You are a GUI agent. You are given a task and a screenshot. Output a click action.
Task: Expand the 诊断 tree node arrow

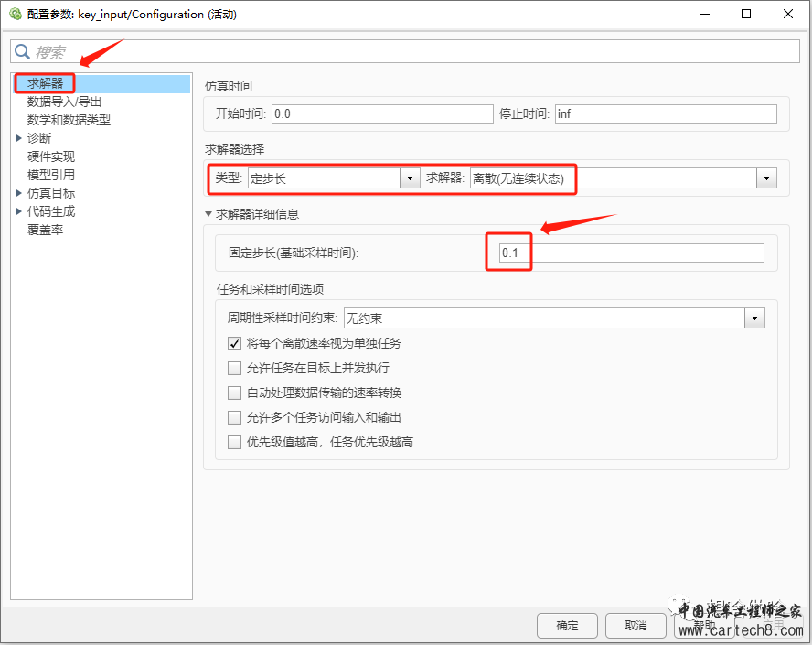click(x=19, y=138)
